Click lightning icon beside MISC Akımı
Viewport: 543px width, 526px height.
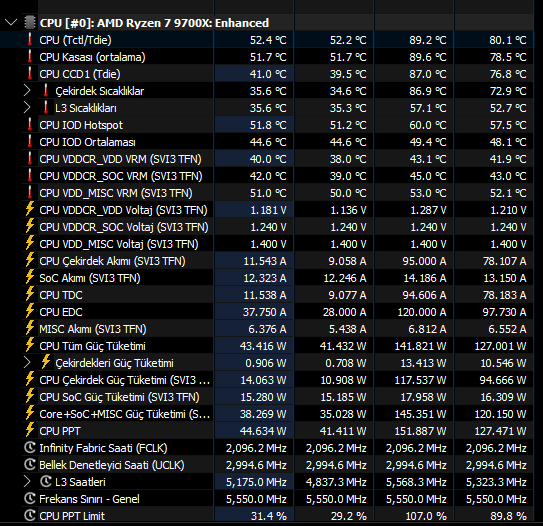point(30,328)
